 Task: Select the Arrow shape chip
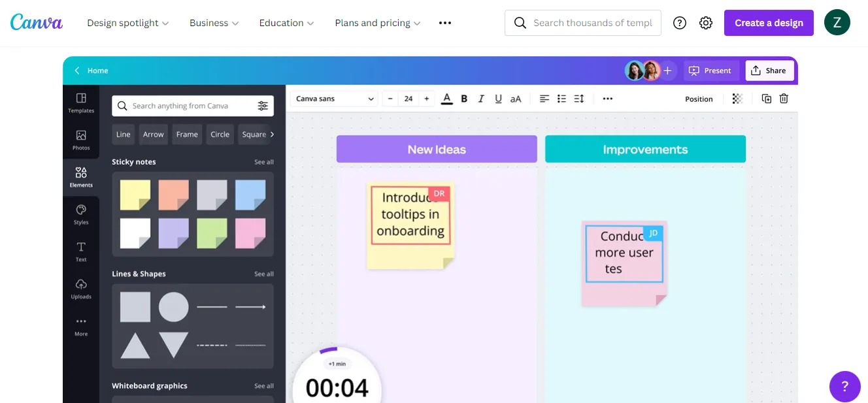click(154, 134)
